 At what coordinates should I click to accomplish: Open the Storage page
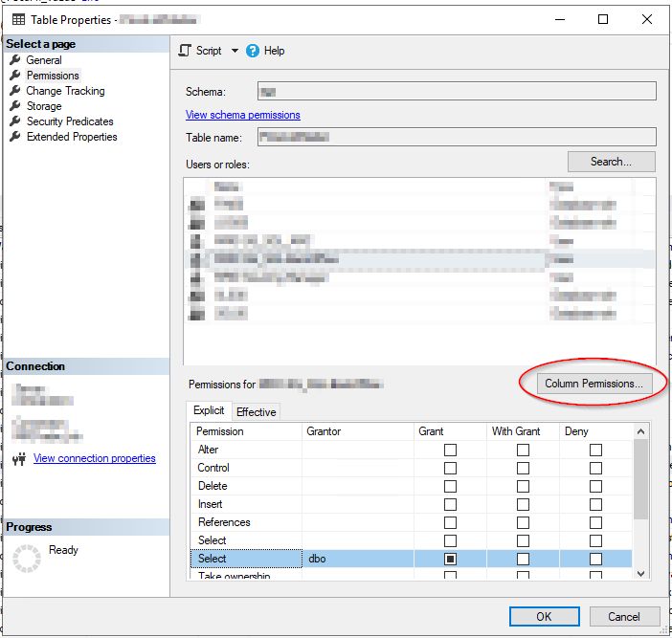pos(44,106)
